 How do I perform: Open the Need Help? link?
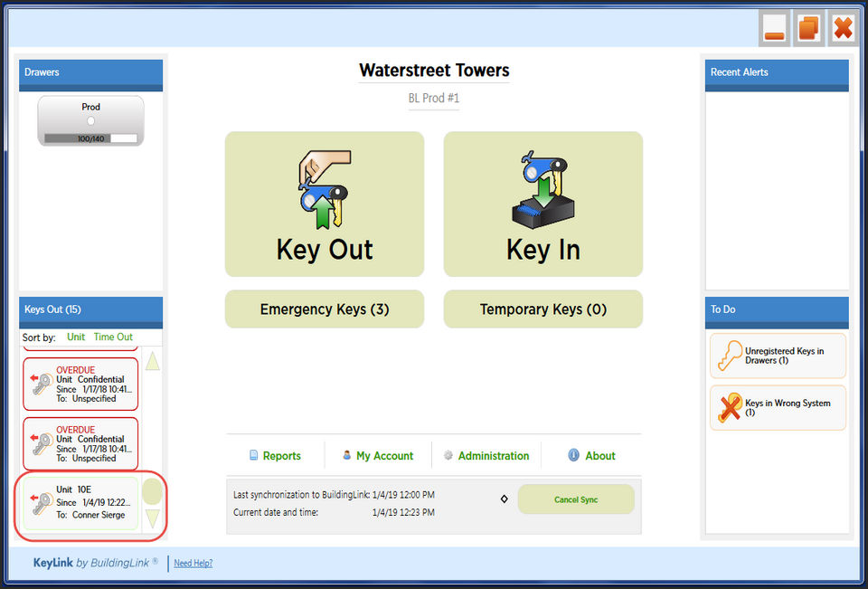[193, 563]
